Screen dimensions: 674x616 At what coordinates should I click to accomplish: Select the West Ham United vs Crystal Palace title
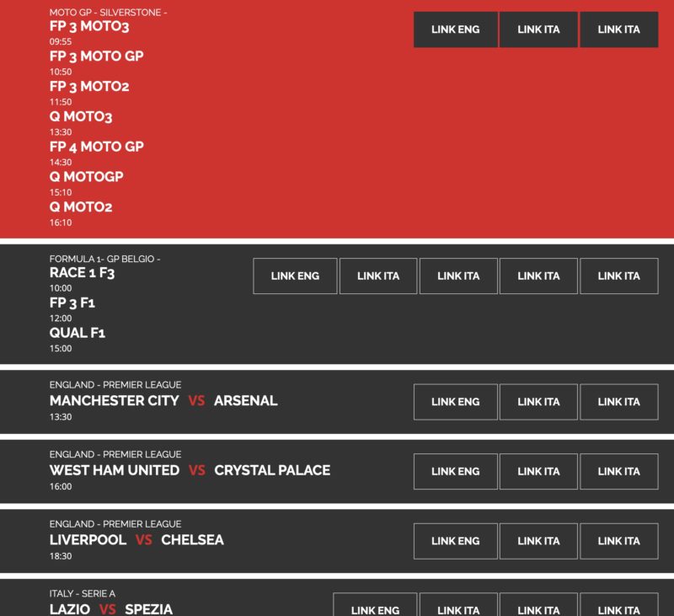coord(190,470)
